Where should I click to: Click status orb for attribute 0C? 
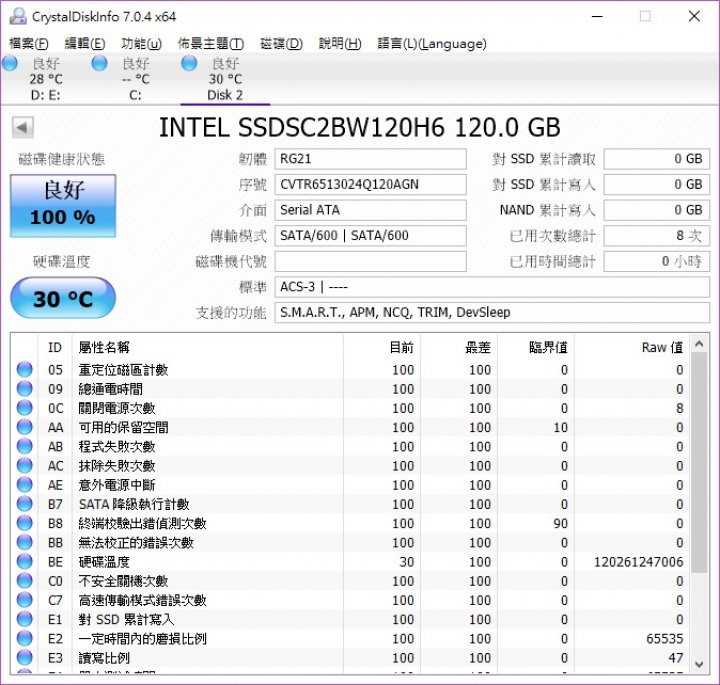25,408
